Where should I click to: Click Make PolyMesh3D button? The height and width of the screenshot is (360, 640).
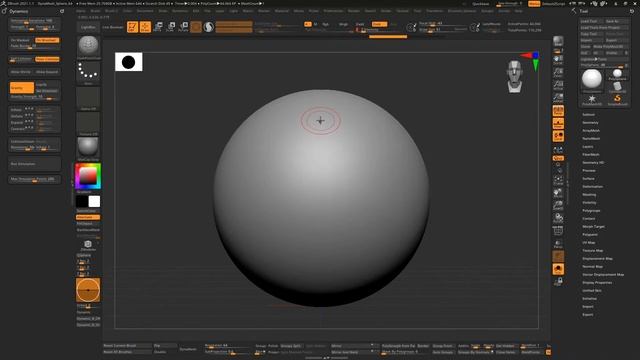(611, 47)
